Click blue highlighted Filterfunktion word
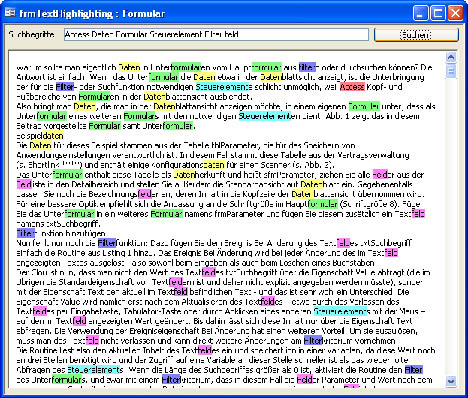 (x=107, y=243)
